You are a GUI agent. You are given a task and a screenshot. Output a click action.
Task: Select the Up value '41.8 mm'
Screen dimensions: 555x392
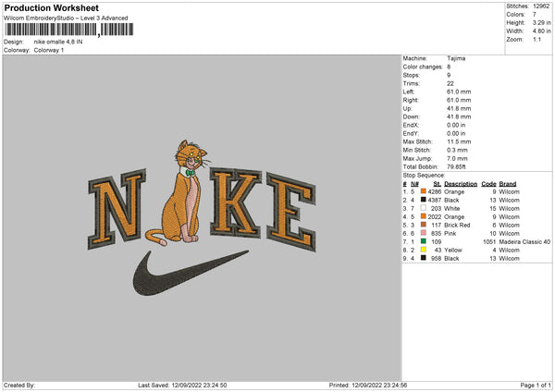459,108
